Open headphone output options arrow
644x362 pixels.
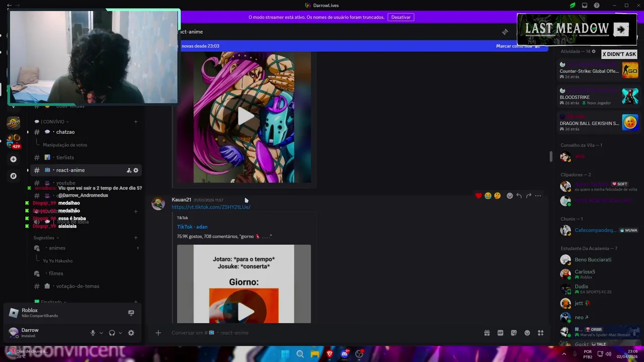point(120,333)
